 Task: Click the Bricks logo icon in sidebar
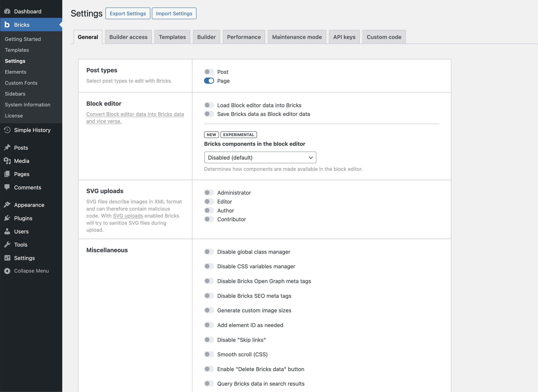7,25
